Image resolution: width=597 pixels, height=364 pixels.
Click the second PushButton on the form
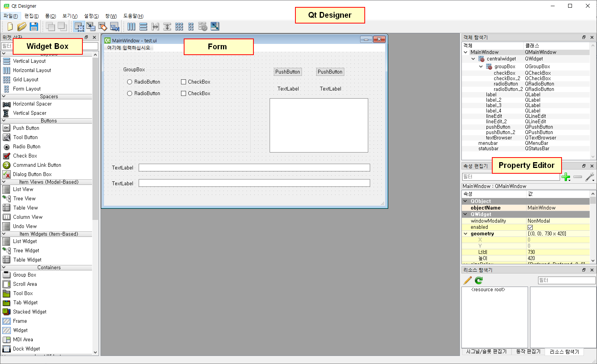(x=330, y=72)
